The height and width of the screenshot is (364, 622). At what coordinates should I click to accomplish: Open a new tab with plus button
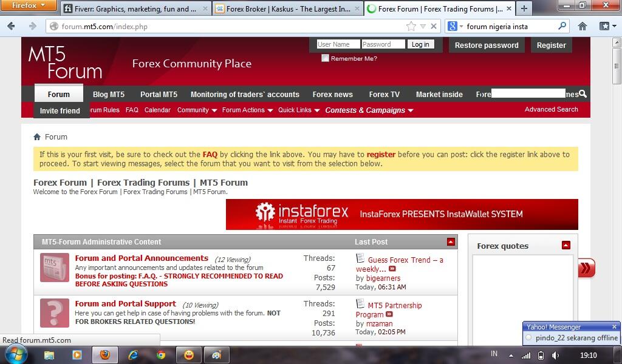[524, 8]
